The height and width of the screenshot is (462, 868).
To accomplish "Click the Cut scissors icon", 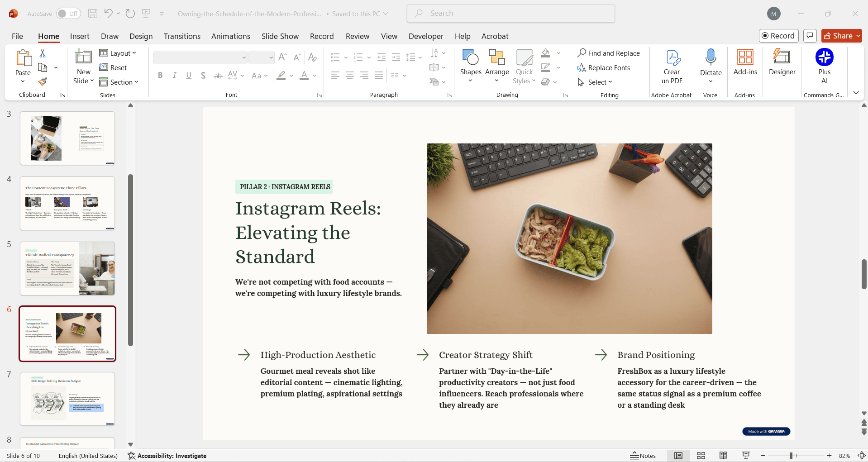I will pos(43,53).
